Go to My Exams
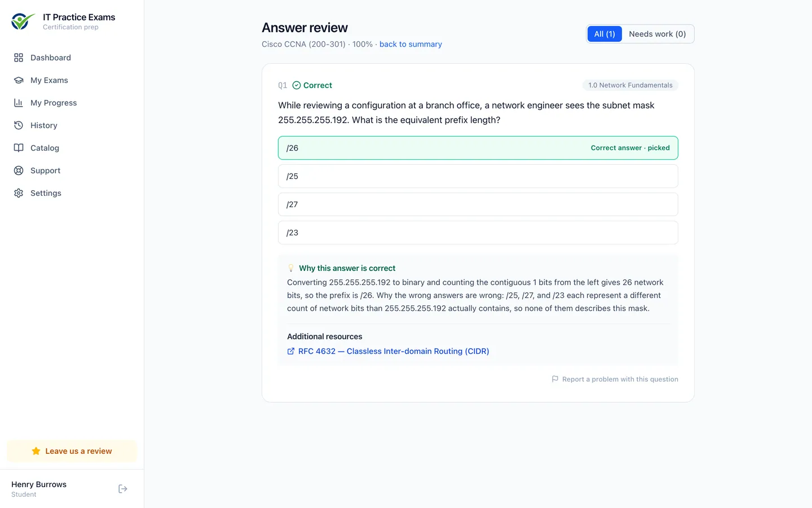The image size is (812, 508). click(x=72, y=80)
